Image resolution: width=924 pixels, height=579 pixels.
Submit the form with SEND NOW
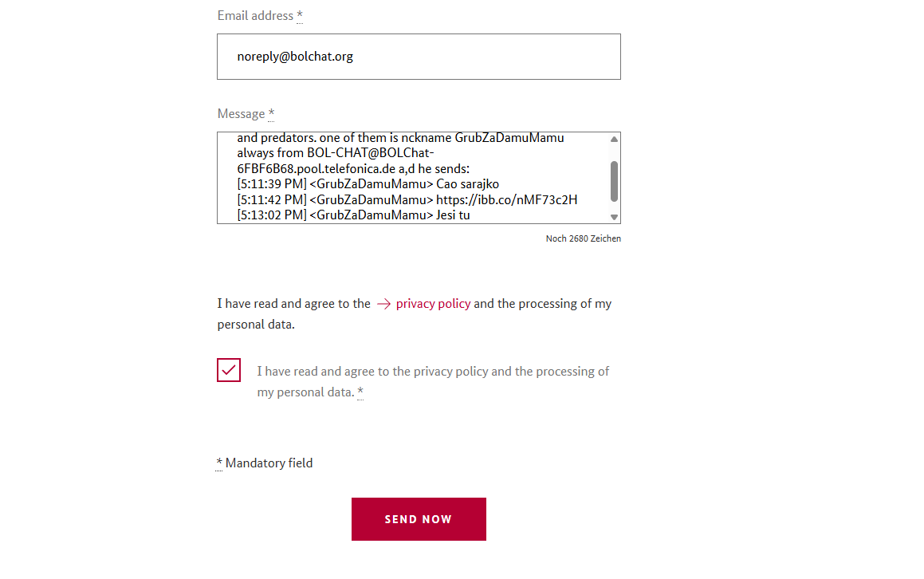tap(419, 519)
